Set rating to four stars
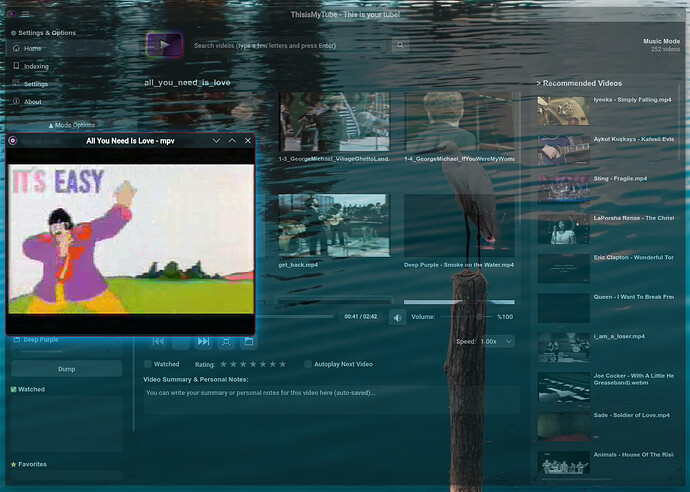The width and height of the screenshot is (690, 492). click(x=253, y=364)
